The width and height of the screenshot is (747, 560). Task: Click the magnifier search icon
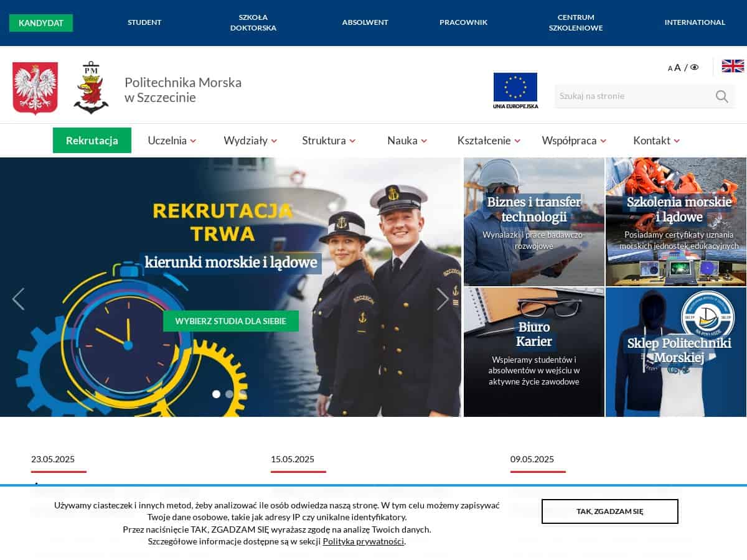[x=721, y=96]
